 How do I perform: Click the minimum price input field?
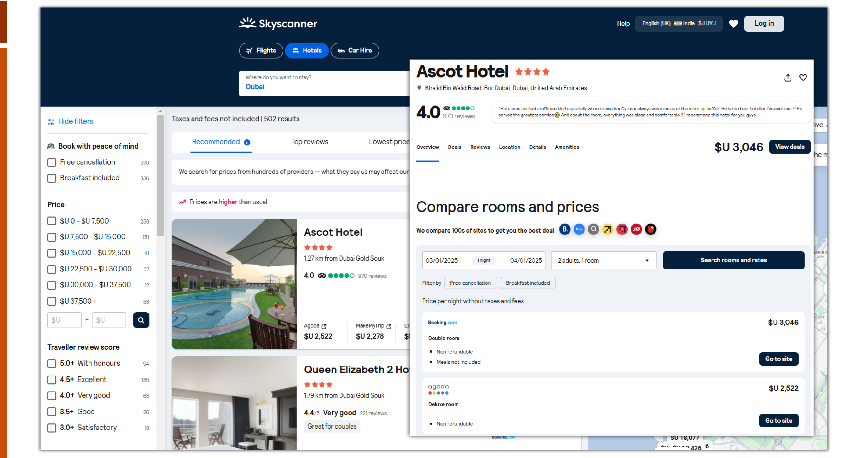pyautogui.click(x=64, y=320)
